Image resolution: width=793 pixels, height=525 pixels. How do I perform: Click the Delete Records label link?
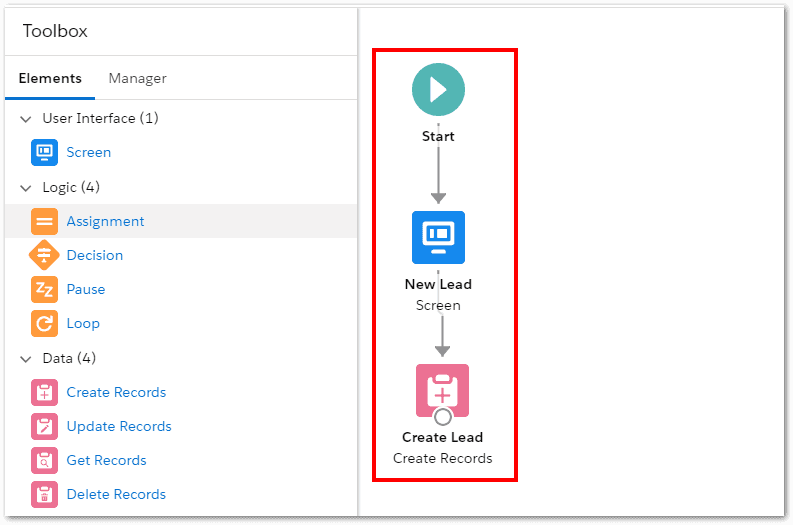point(116,495)
